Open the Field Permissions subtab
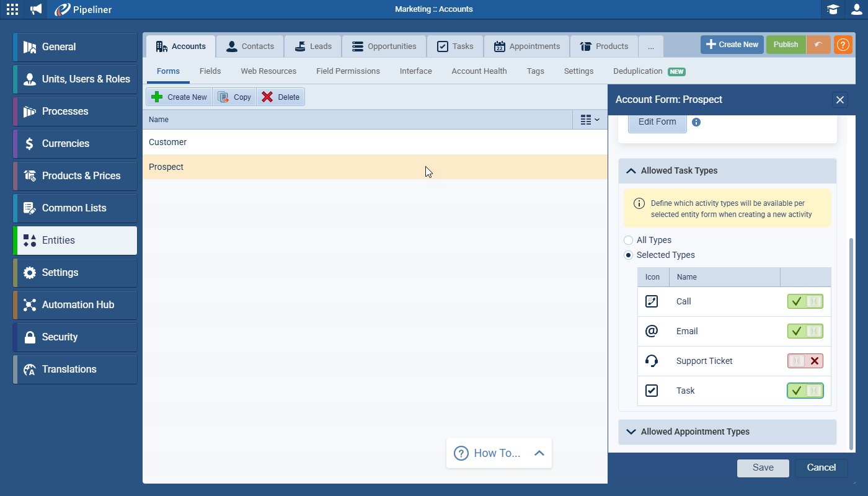The image size is (868, 496). point(348,71)
